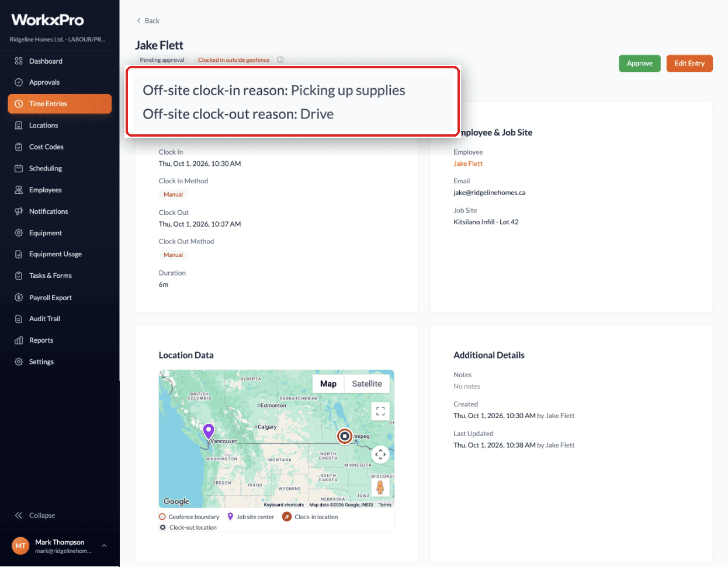Click the Cost Codes clipboard icon
This screenshot has width=728, height=567.
coord(19,147)
